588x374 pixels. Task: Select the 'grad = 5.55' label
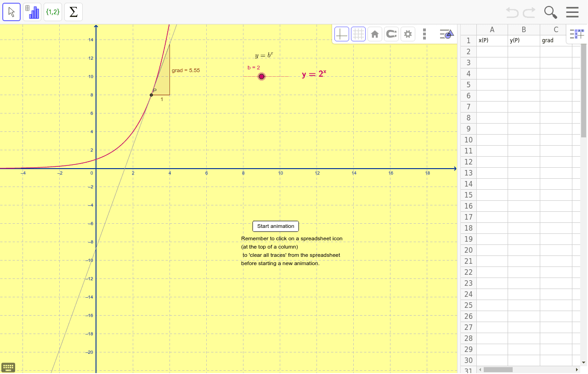click(186, 70)
